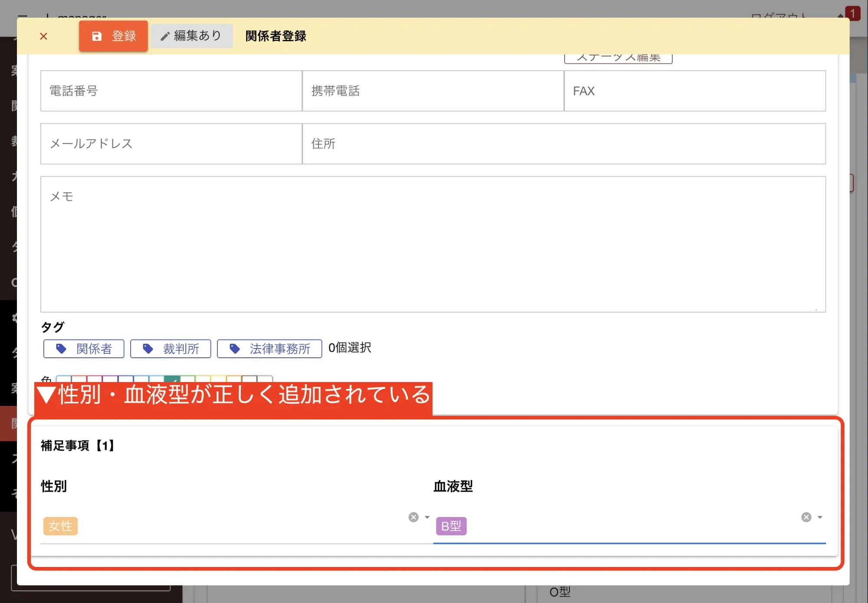Click the 登録 save button
The width and height of the screenshot is (868, 603).
coord(113,36)
